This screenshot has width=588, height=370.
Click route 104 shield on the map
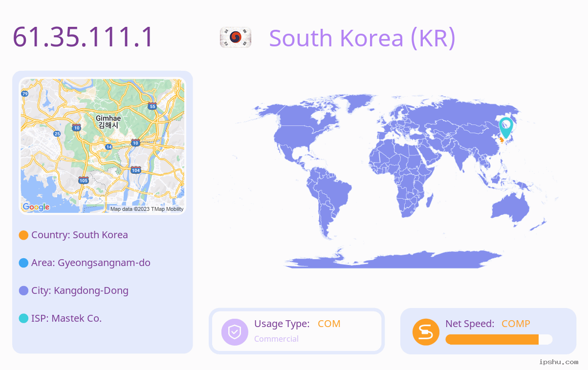136,170
